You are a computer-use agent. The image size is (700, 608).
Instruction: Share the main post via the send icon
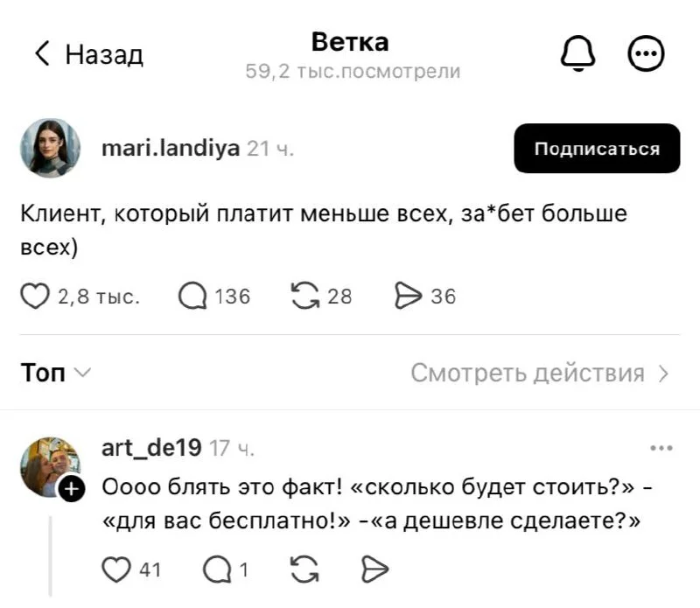click(409, 296)
